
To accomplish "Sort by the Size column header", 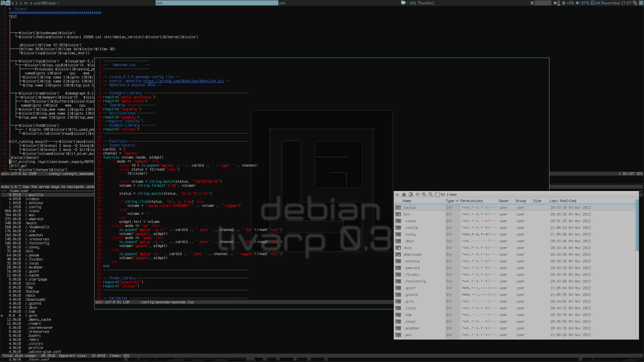I will click(540, 201).
